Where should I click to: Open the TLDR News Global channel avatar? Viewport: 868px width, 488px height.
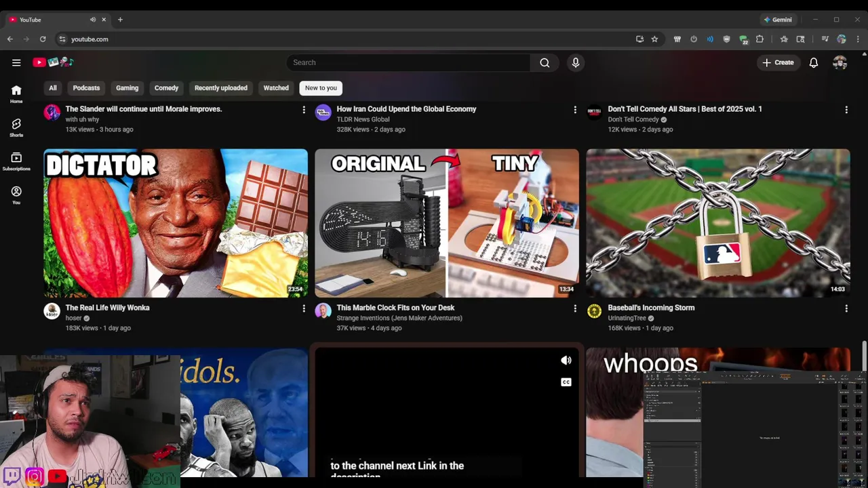(323, 113)
